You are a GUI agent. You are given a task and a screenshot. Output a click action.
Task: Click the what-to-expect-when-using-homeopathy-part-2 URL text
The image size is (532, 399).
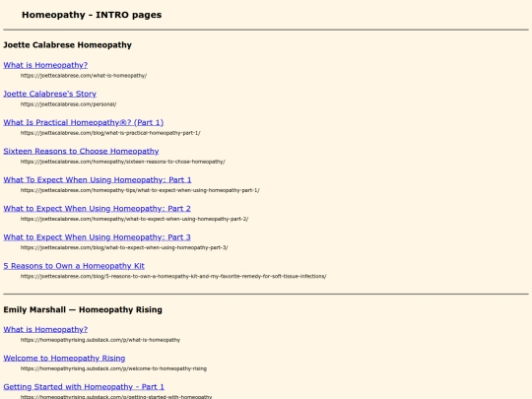click(134, 219)
